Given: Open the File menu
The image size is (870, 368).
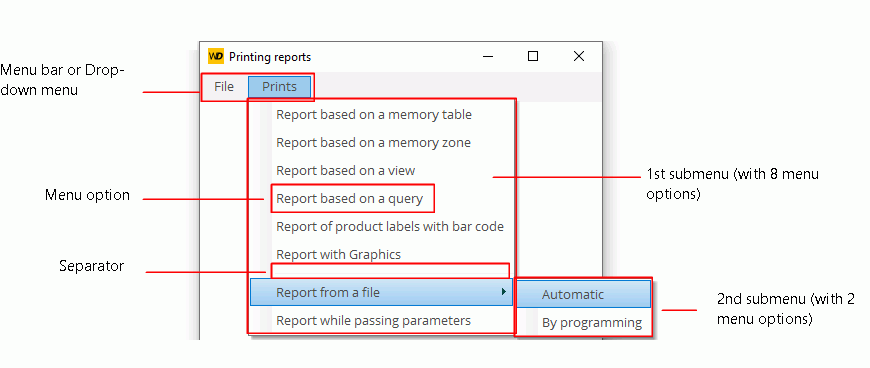Looking at the screenshot, I should (x=224, y=87).
